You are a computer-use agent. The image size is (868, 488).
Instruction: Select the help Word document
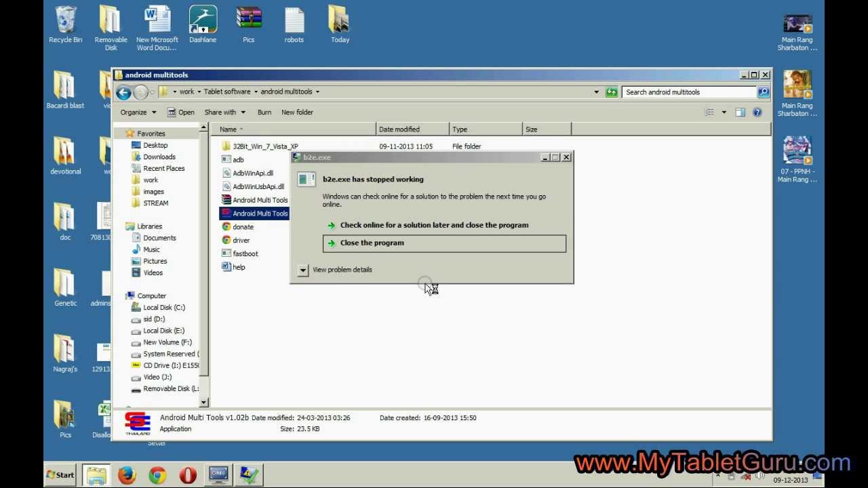point(233,267)
